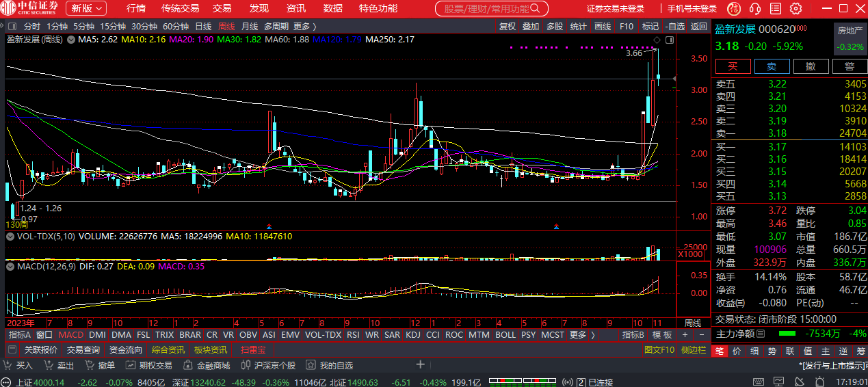Click the red 买 buy button
The height and width of the screenshot is (387, 868).
[x=733, y=66]
